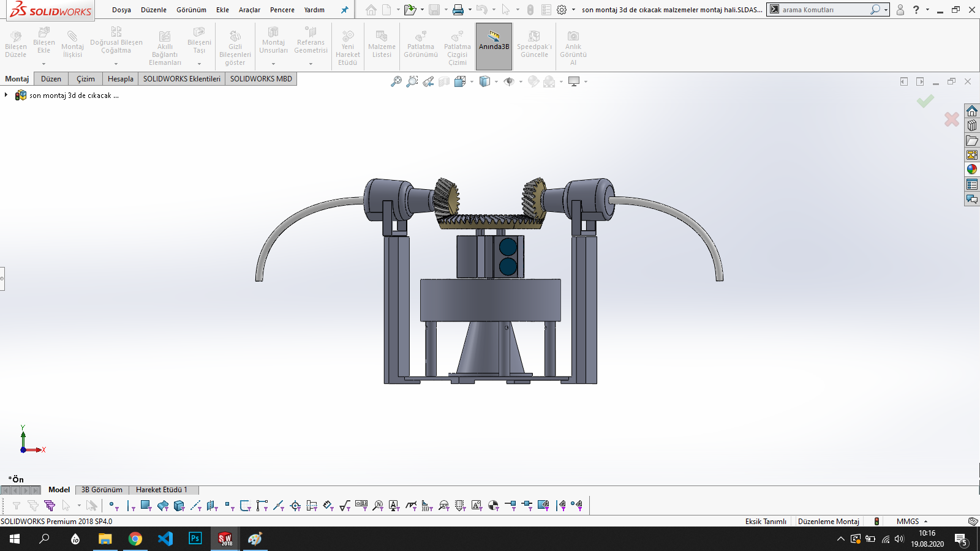Click the Home icon in the title toolbar
Screen dimensions: 980x551
(371, 10)
